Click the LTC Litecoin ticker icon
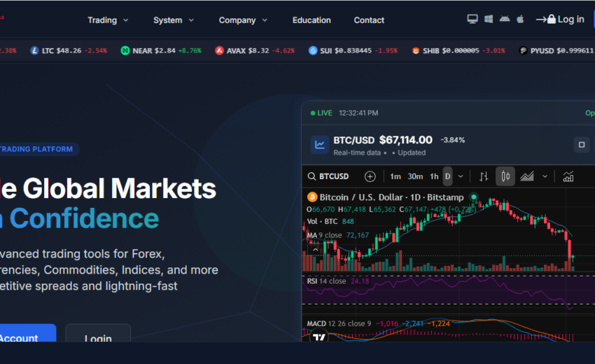This screenshot has height=364, width=595. tap(34, 50)
